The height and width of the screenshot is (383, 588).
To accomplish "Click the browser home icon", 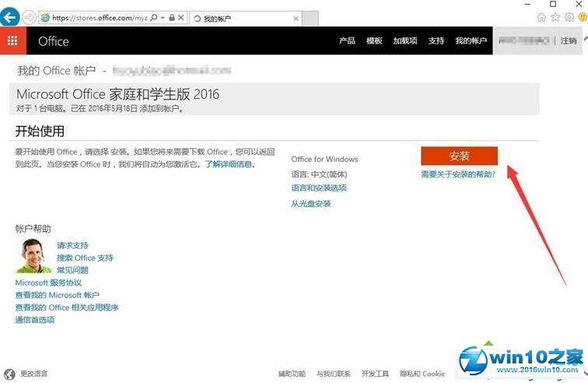I will click(x=541, y=17).
